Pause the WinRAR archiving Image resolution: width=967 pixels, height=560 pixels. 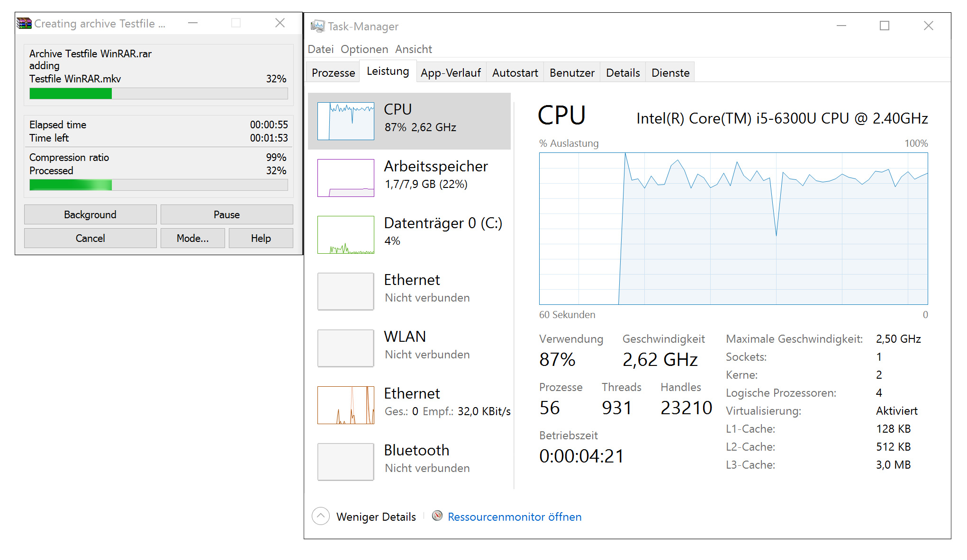coord(226,214)
